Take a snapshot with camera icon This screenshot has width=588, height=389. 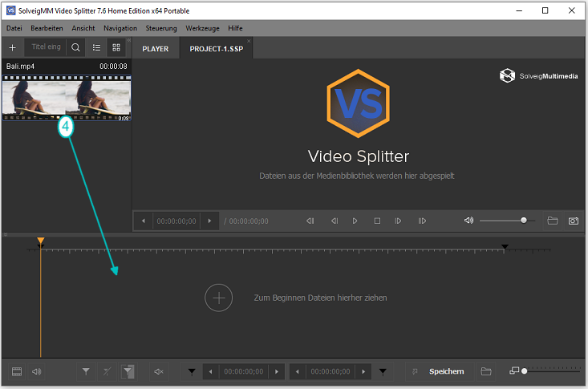click(x=573, y=221)
